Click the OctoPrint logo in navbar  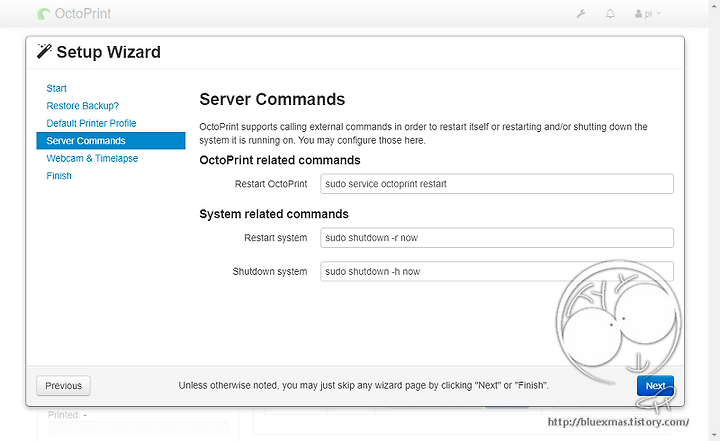74,14
